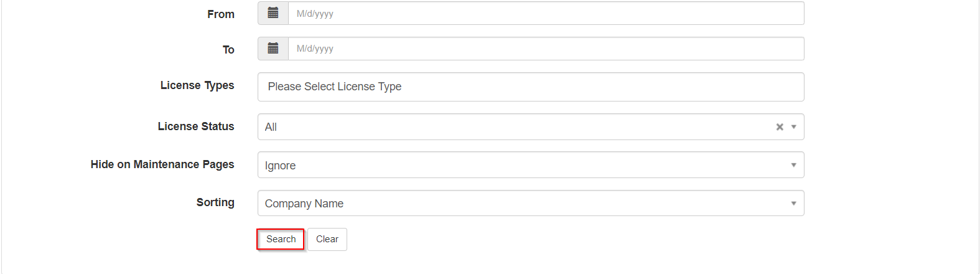Focus the To date M/d/yyyy field

(546, 49)
